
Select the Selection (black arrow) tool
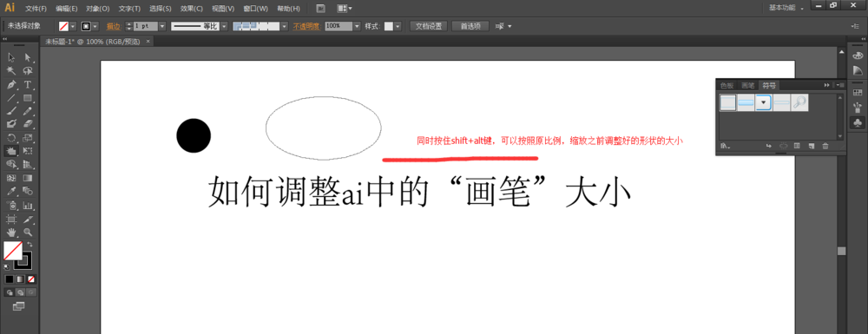[11, 57]
